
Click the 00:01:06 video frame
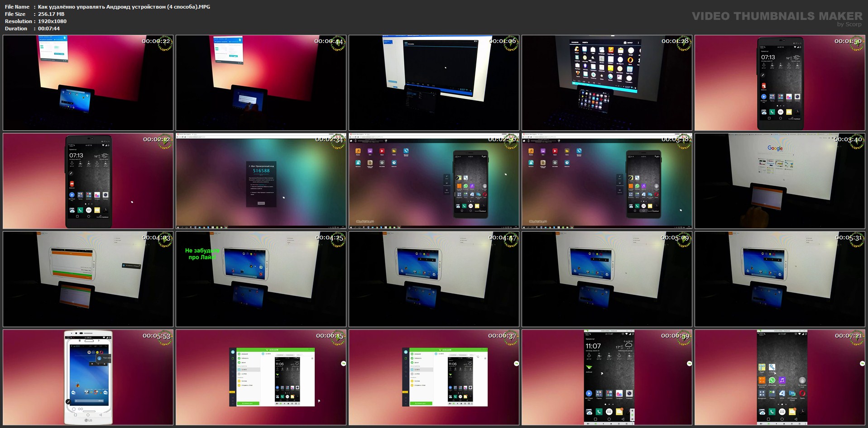[x=434, y=83]
